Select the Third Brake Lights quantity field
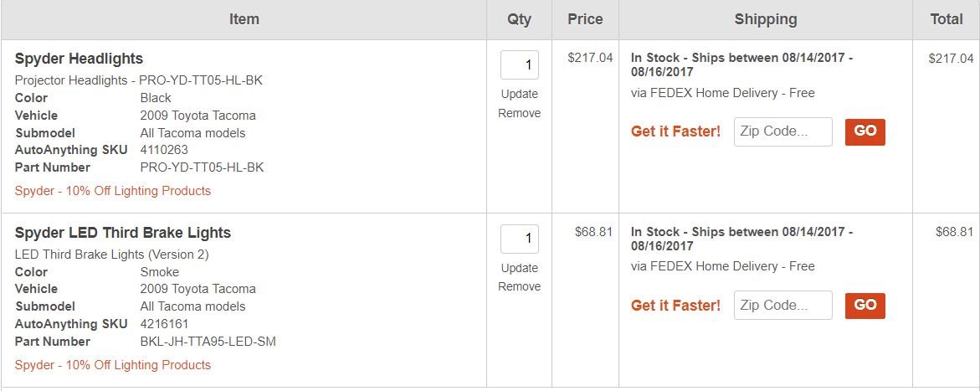Image resolution: width=980 pixels, height=391 pixels. (520, 239)
